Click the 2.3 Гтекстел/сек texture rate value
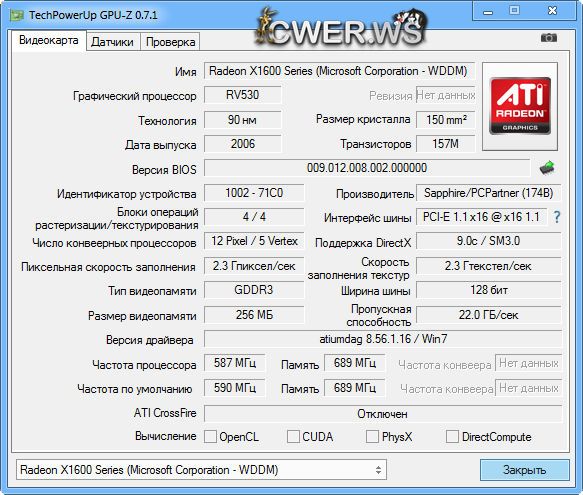The width and height of the screenshot is (583, 495). (x=489, y=266)
